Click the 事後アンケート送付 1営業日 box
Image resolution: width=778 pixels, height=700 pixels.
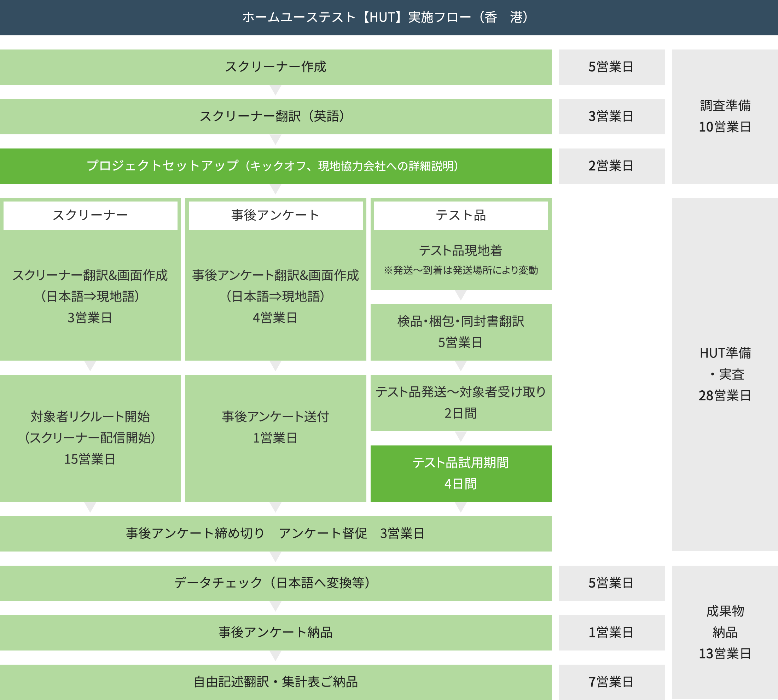coord(275,438)
